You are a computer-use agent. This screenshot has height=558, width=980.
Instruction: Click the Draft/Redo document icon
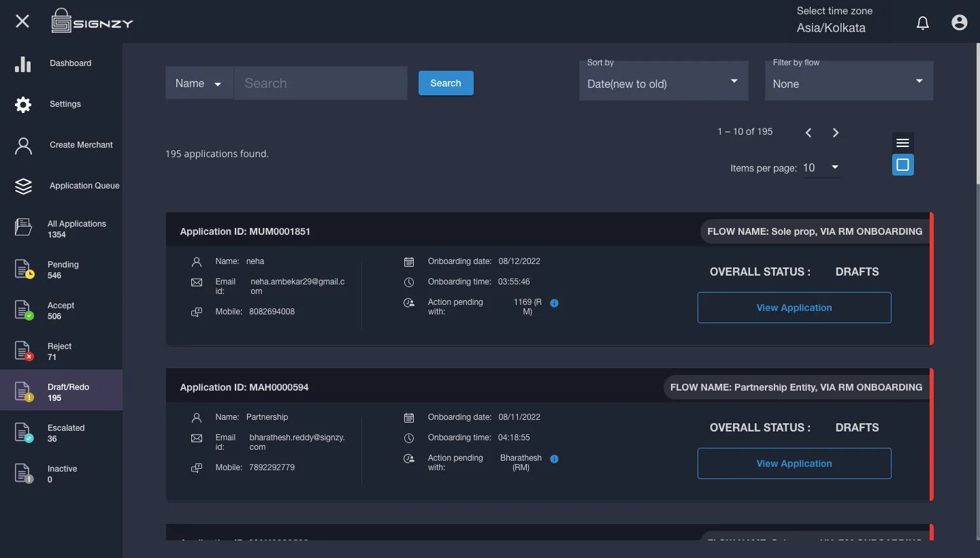click(24, 391)
